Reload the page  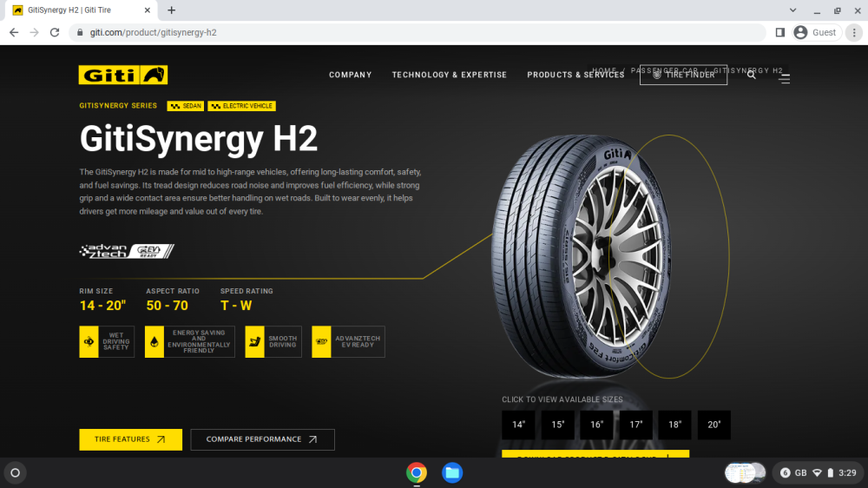pos(54,33)
